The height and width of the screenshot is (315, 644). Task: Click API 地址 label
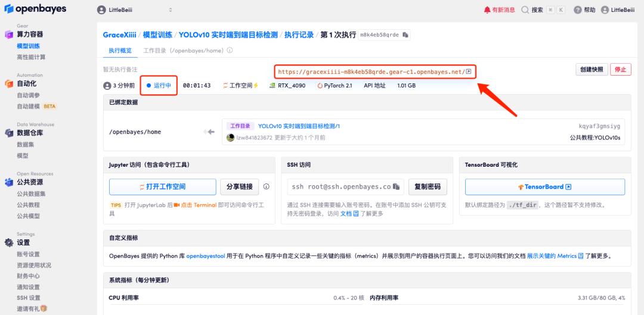coord(374,86)
